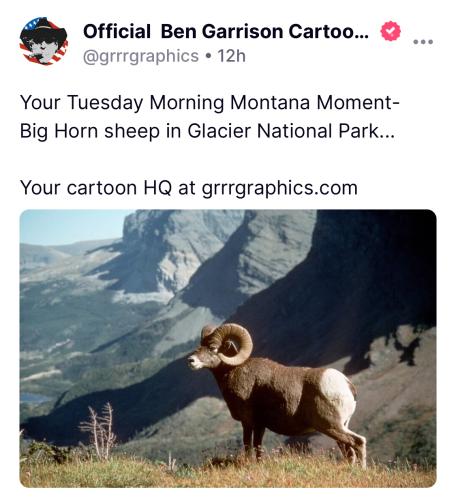Image resolution: width=456 pixels, height=500 pixels.
Task: Click the blue sky area of photo
Action: pyautogui.click(x=67, y=226)
